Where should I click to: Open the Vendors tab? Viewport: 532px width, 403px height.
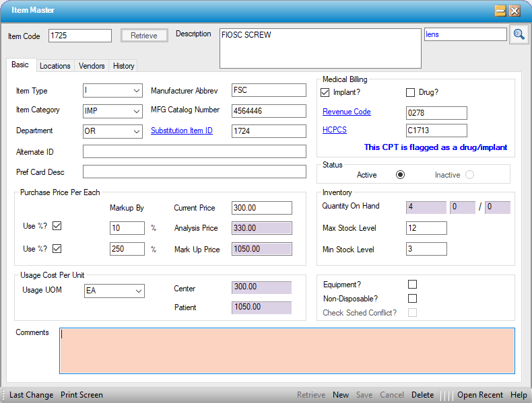coord(92,66)
